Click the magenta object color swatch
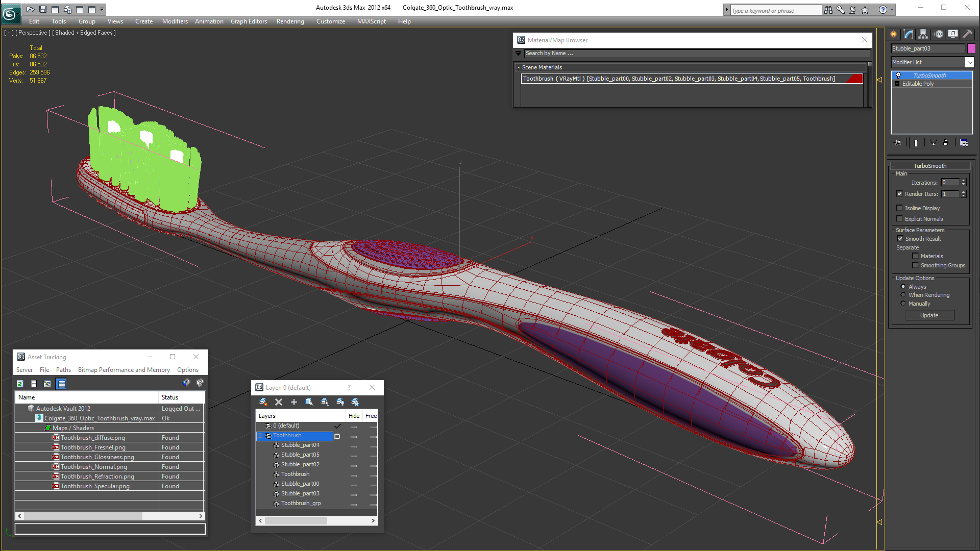 971,48
